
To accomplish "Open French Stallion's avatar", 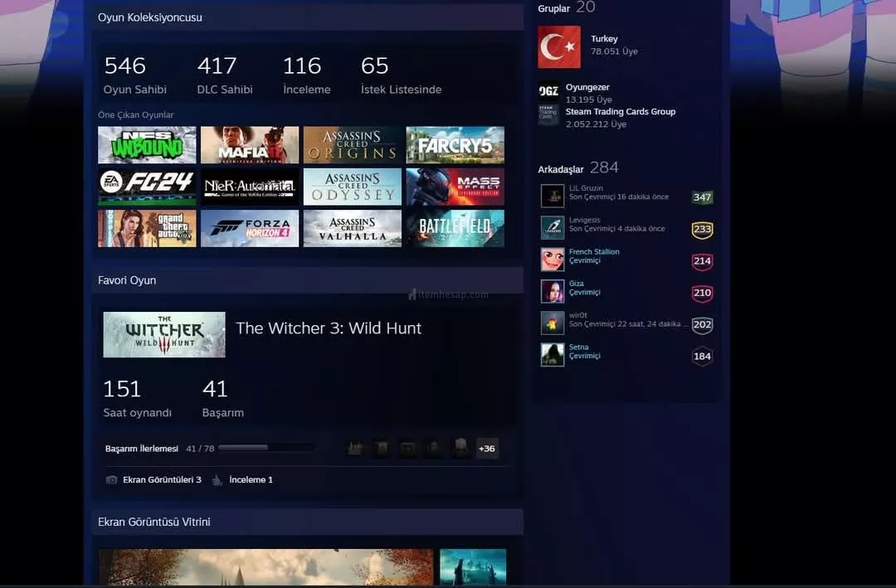I will [553, 260].
